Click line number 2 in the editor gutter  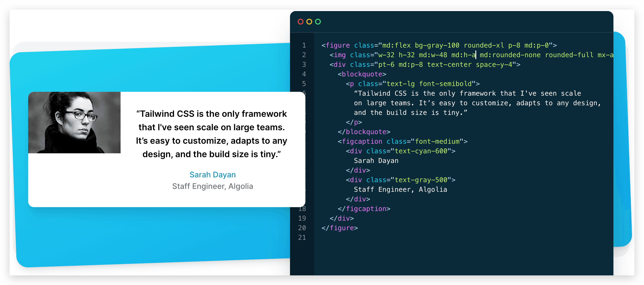tap(304, 55)
